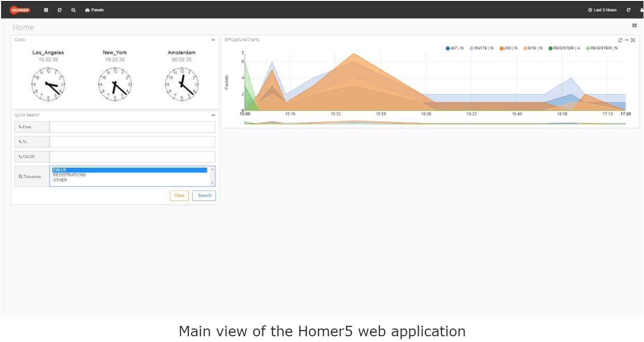This screenshot has width=644, height=342.
Task: Click the plus icon to add dashboard
Action: coord(46,10)
